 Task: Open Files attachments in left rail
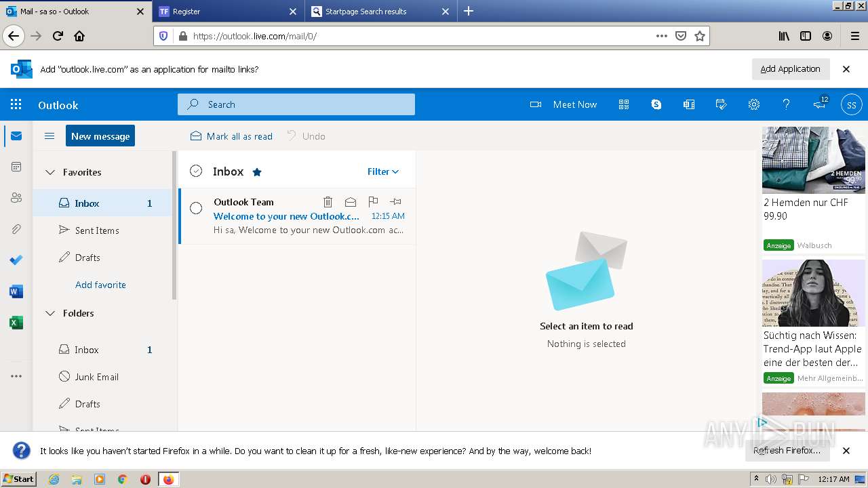pos(16,229)
